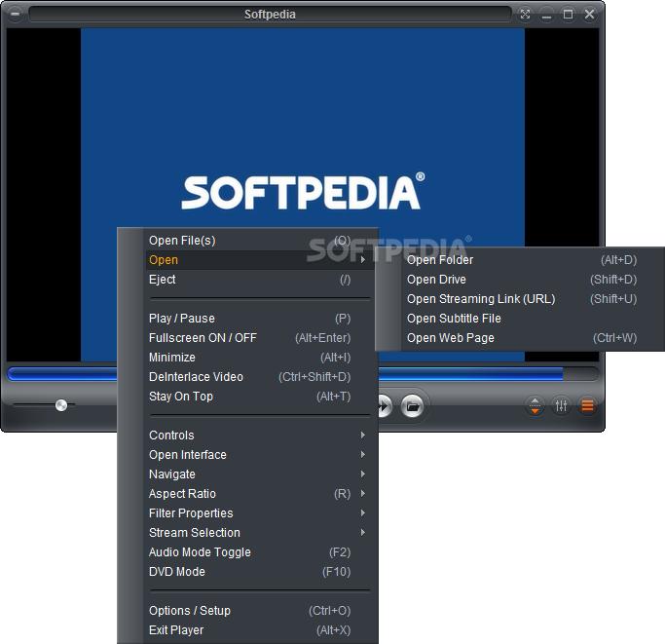Viewport: 665px width, 644px height.
Task: Toggle Audio Mode via menu
Action: (x=260, y=552)
